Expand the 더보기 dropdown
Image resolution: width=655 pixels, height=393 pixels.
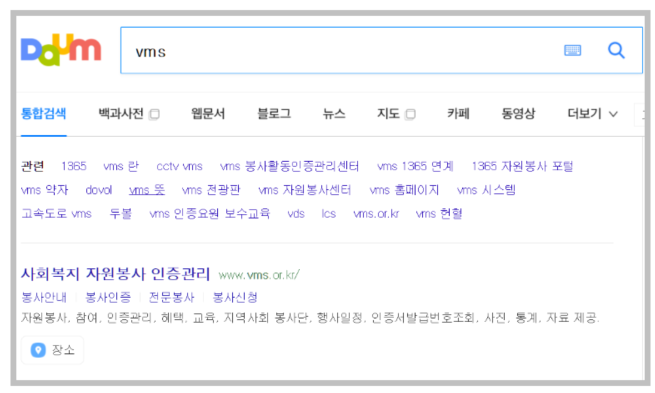click(x=592, y=114)
